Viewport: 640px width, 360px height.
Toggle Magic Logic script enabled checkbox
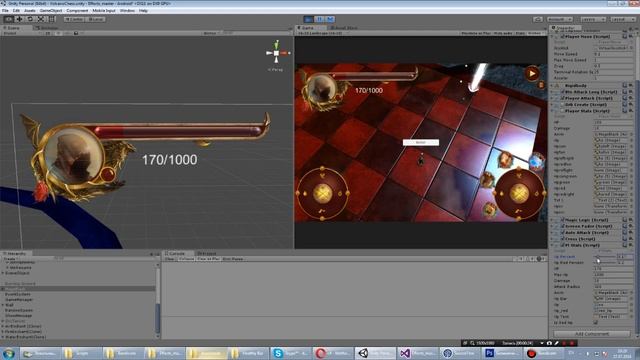click(x=562, y=220)
